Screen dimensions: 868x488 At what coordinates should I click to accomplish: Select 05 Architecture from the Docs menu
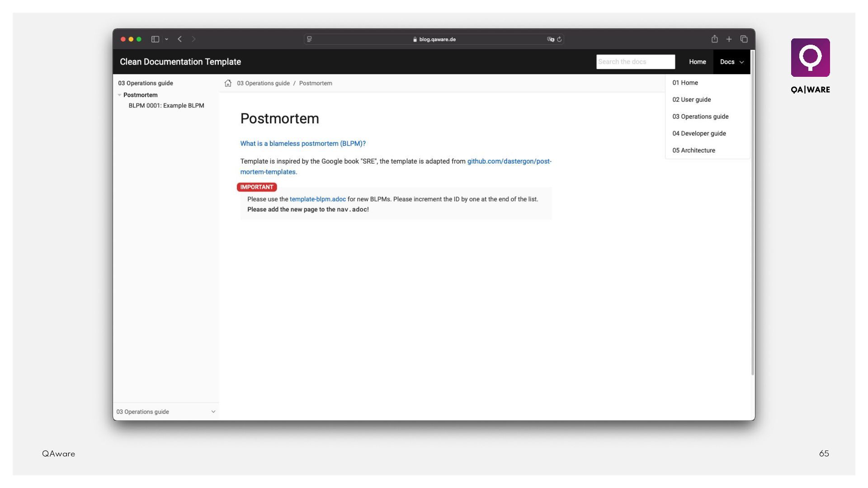click(693, 150)
